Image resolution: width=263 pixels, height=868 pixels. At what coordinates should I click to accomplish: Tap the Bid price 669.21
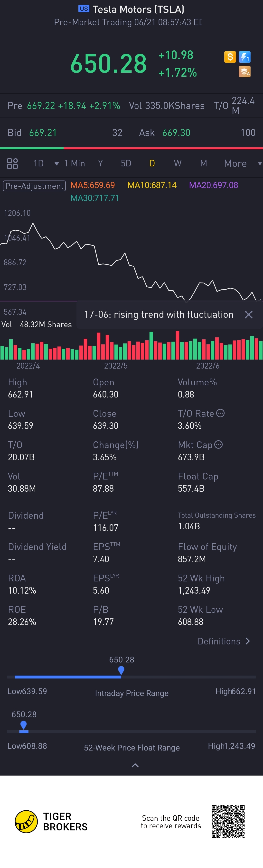pyautogui.click(x=43, y=133)
